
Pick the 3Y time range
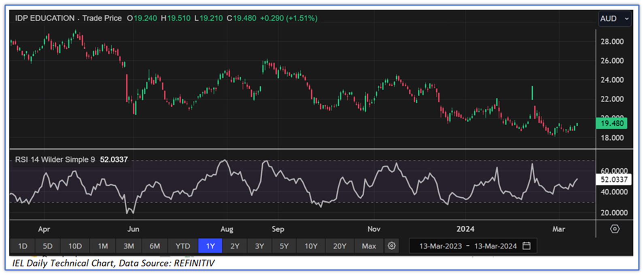pyautogui.click(x=259, y=246)
